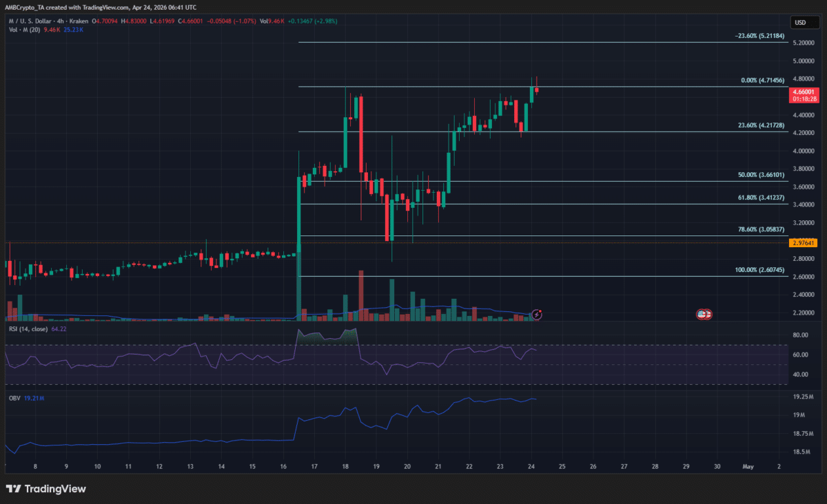This screenshot has height=504, width=827.
Task: Click the TradingView logo
Action: [x=15, y=489]
